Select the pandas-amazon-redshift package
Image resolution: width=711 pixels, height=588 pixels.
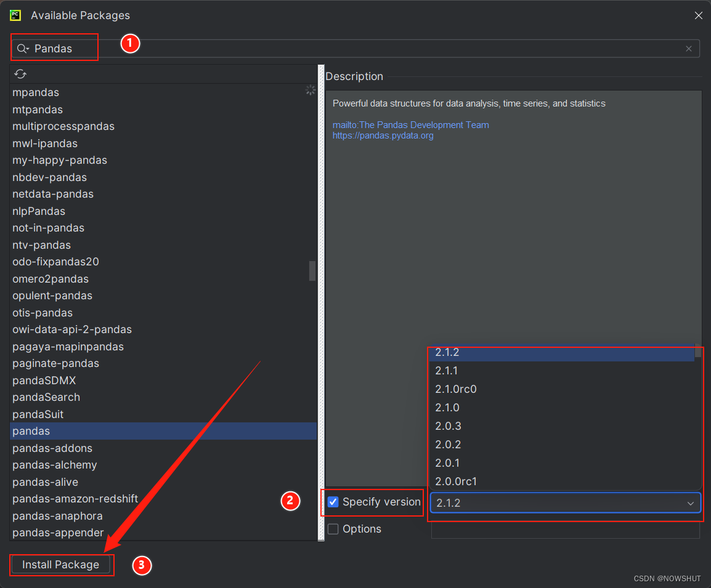click(x=163, y=499)
